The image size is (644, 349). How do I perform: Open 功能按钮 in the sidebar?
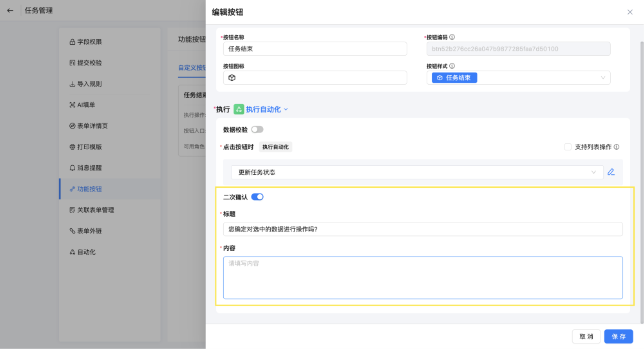[89, 189]
